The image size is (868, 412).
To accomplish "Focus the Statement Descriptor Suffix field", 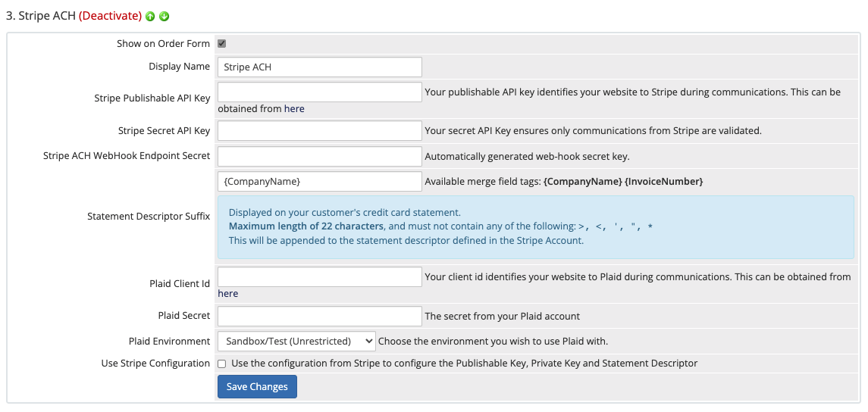I will point(320,182).
